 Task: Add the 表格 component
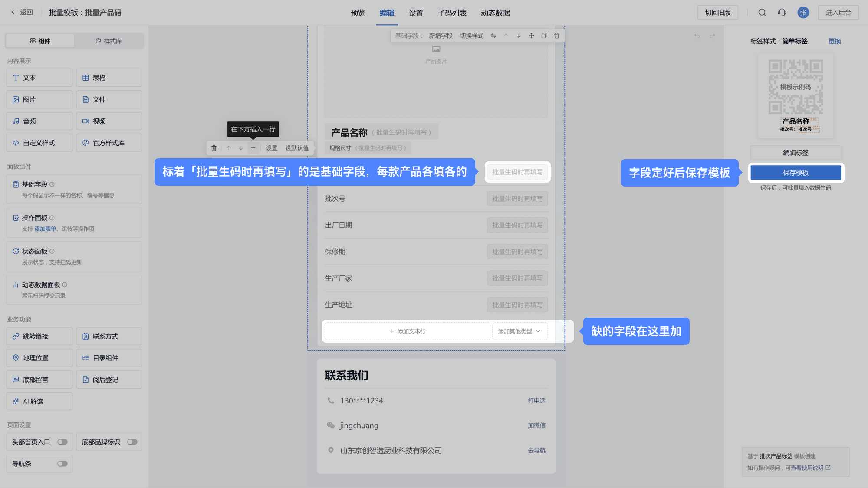(x=109, y=78)
